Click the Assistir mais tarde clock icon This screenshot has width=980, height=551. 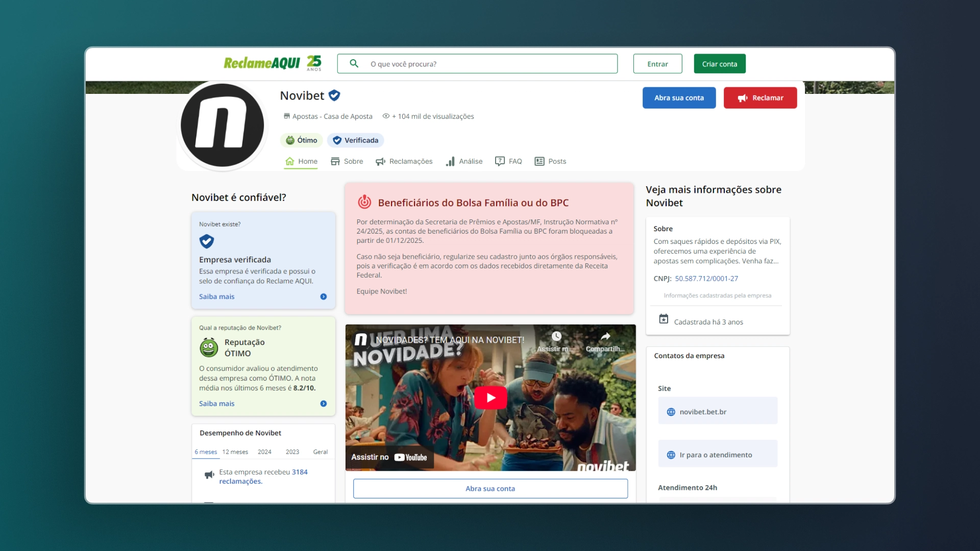pos(556,336)
